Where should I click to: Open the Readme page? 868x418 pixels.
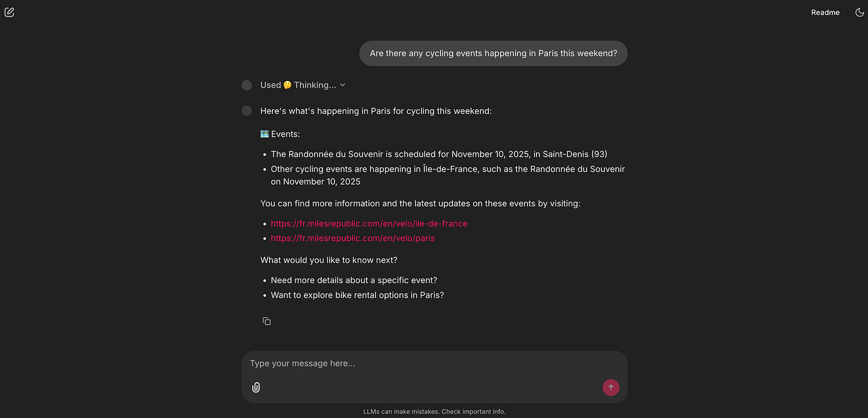825,12
